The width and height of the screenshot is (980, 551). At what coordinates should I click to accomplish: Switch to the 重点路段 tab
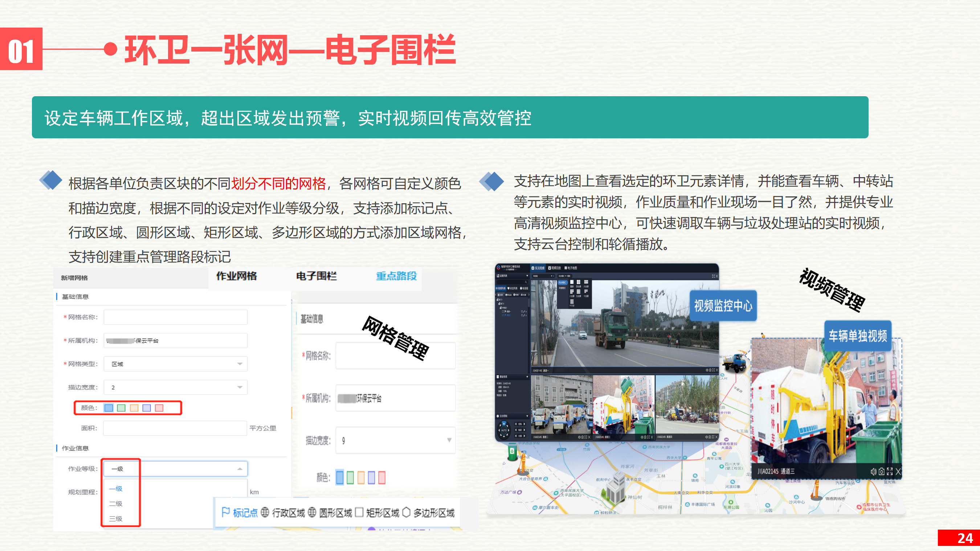point(396,276)
